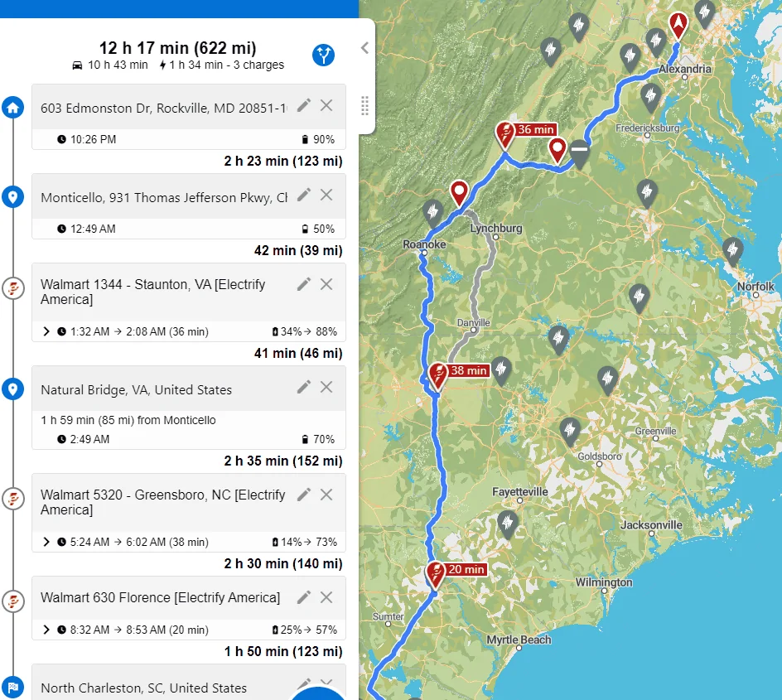Screen dimensions: 782x700
Task: Select the Staunton Electrify America timeline icon
Action: 13,288
